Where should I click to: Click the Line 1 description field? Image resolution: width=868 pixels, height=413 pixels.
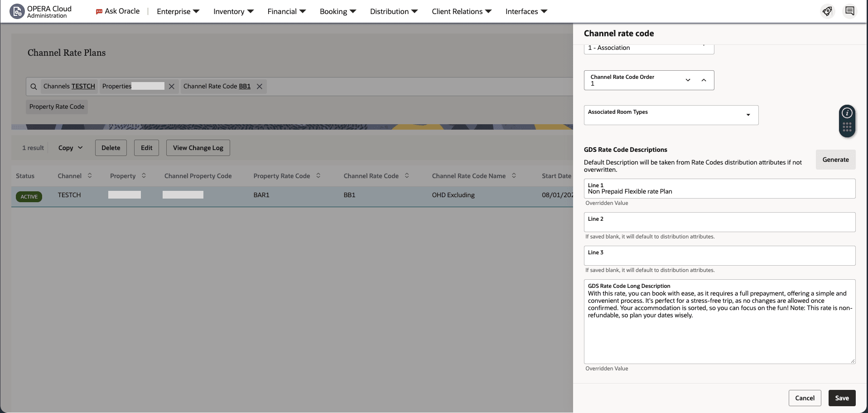[x=719, y=189]
